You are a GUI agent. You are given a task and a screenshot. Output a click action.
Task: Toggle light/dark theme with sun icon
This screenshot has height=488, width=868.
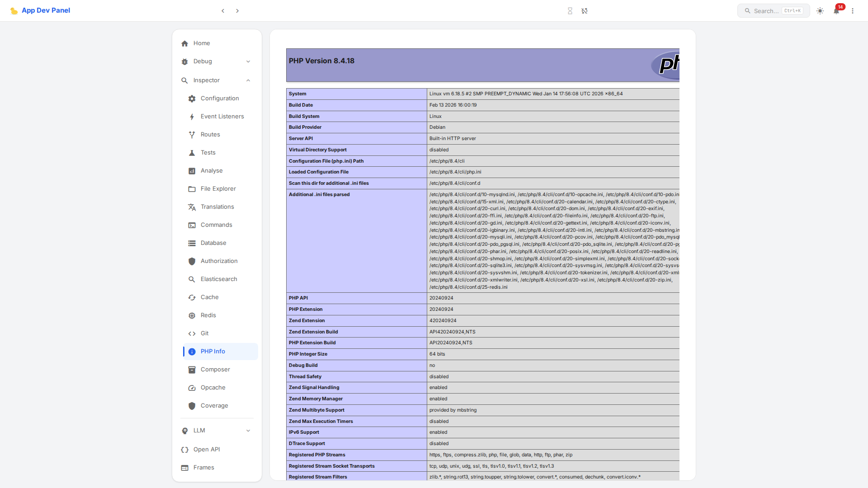(x=820, y=11)
